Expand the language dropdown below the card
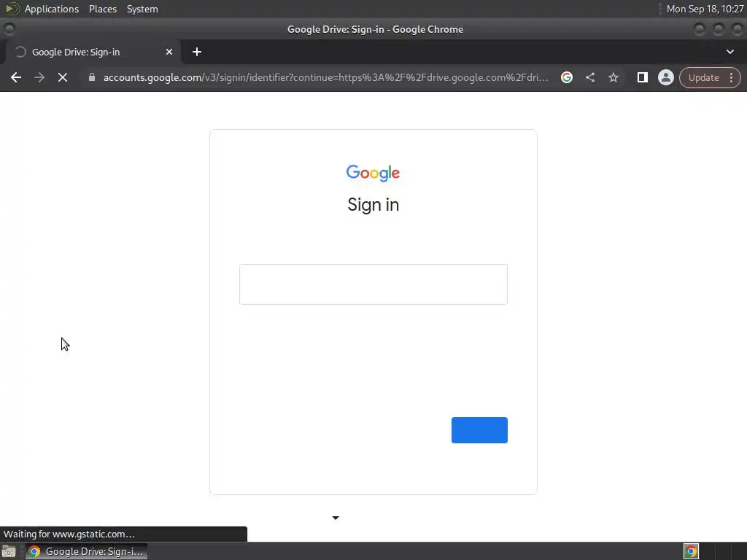 pyautogui.click(x=336, y=518)
